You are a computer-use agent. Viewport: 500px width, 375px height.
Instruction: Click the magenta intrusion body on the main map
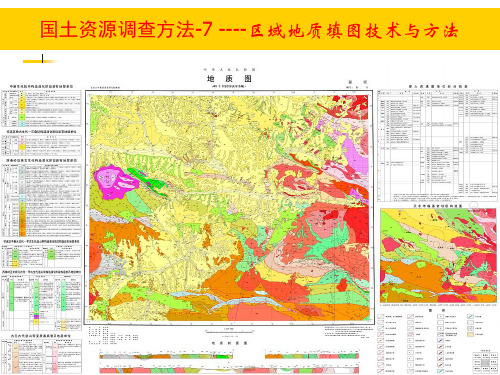point(115,182)
